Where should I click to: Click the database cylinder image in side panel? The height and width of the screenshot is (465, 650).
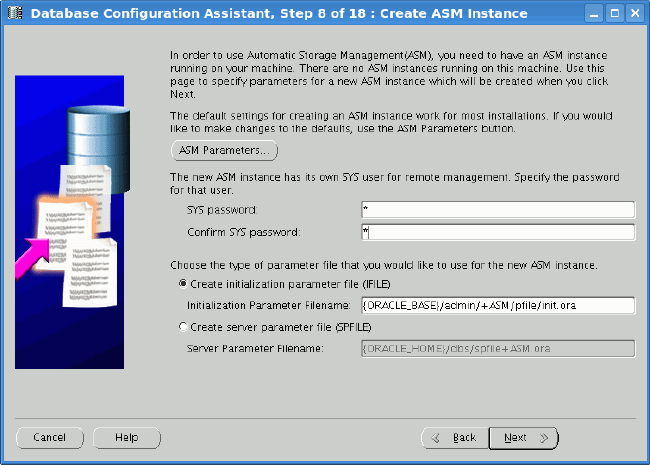click(x=99, y=146)
